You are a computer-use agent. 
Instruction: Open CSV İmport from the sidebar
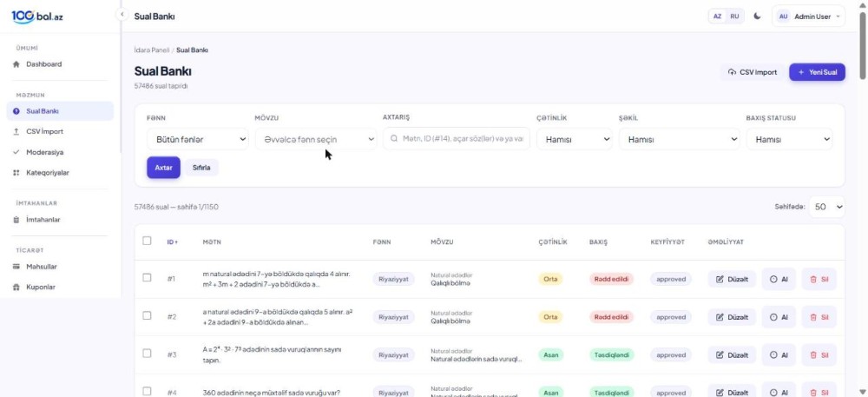[x=61, y=132]
